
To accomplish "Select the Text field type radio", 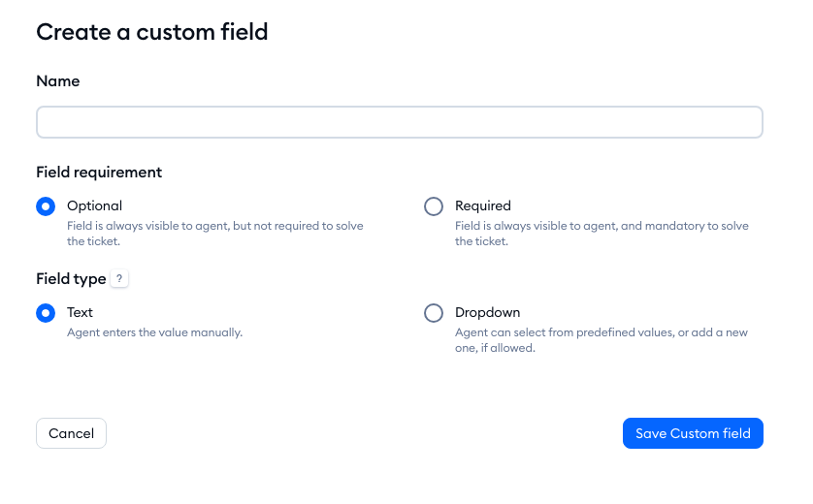I will click(x=46, y=313).
